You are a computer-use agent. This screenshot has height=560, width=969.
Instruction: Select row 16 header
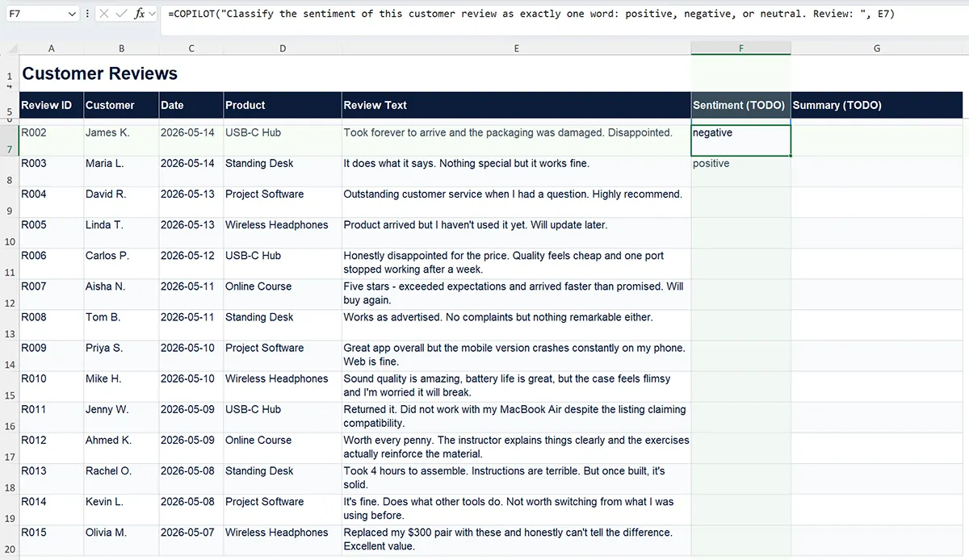(x=9, y=418)
